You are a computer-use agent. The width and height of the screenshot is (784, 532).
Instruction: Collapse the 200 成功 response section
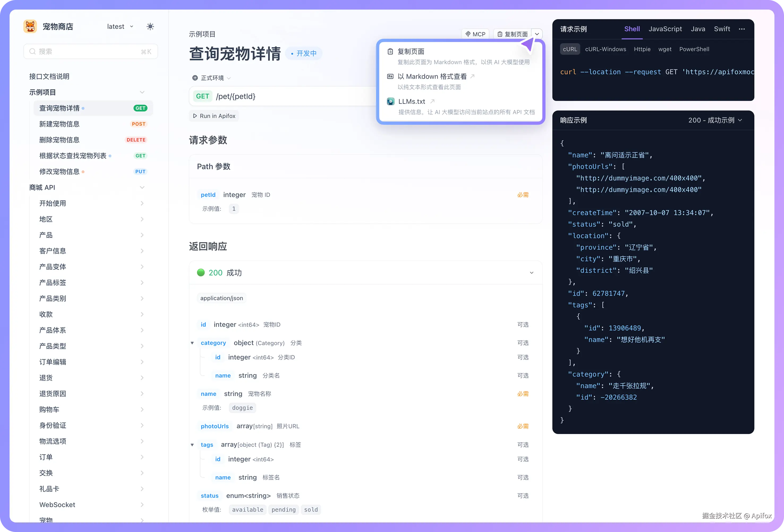531,273
